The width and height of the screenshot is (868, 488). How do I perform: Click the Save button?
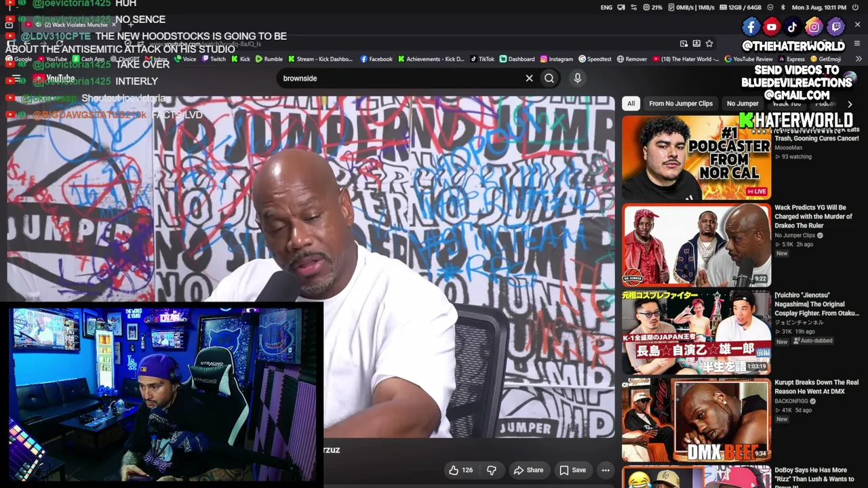(x=572, y=470)
